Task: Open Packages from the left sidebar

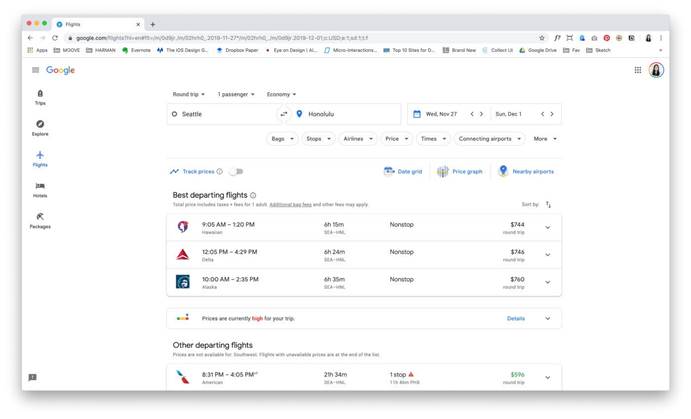Action: tap(40, 219)
